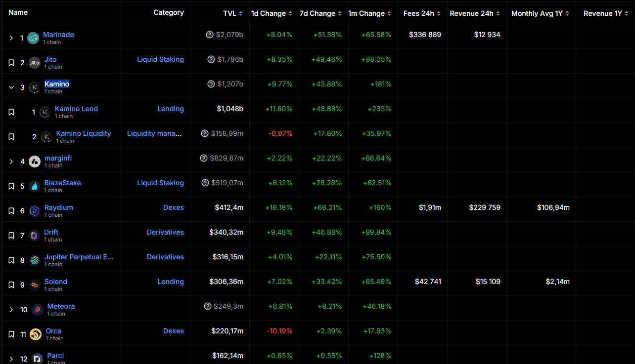Click the question mark beside Marinade TVL
The width and height of the screenshot is (635, 364).
pos(210,35)
